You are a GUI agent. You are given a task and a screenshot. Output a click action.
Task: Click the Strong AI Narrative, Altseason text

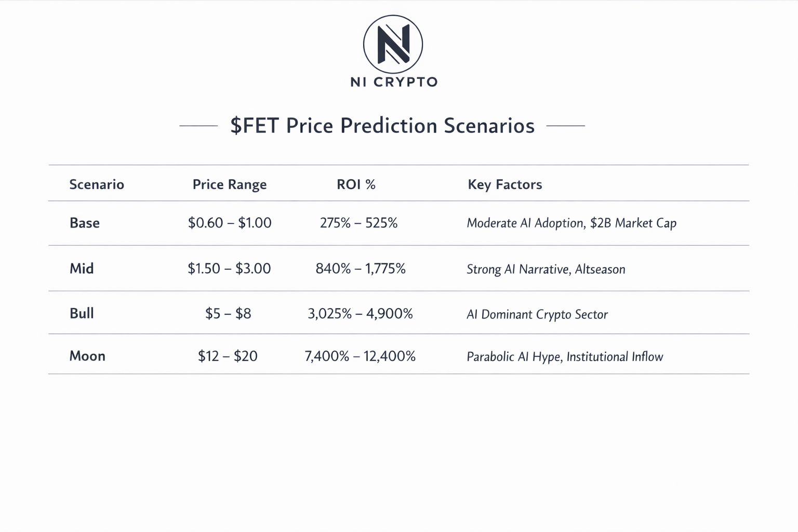546,269
